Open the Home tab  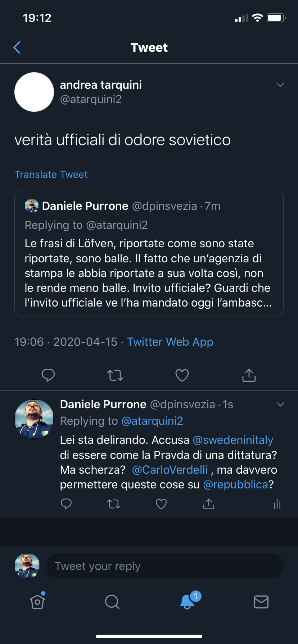(x=37, y=602)
